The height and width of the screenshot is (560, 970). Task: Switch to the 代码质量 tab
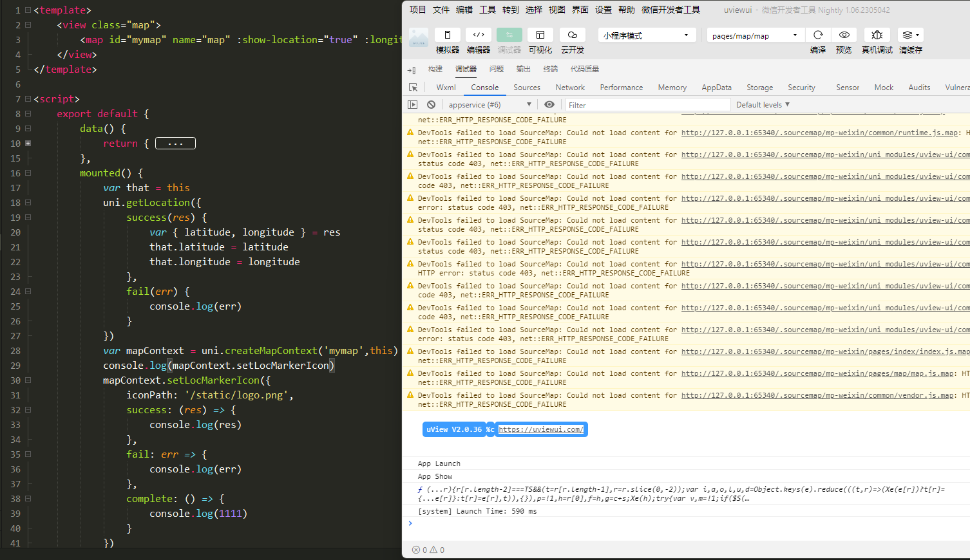[585, 69]
